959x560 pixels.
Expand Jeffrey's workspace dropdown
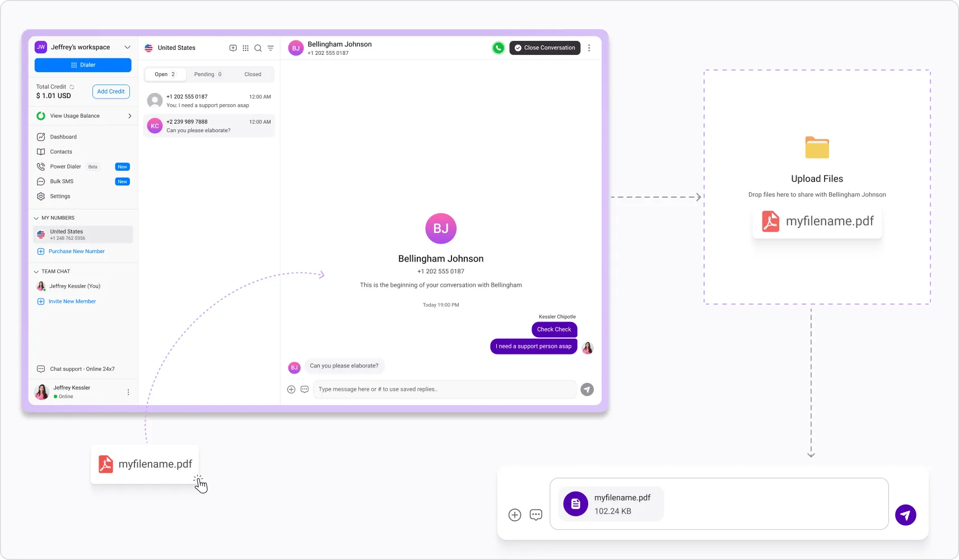127,47
